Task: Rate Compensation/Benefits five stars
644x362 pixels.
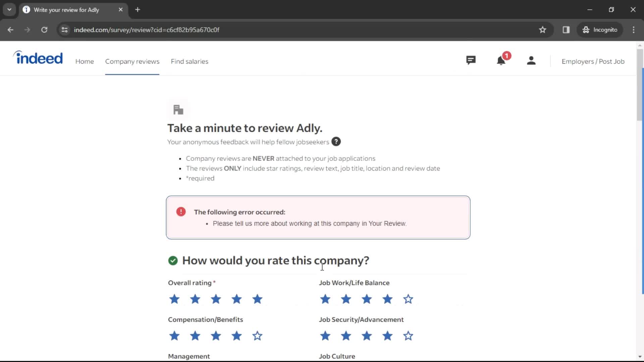Action: point(258,336)
